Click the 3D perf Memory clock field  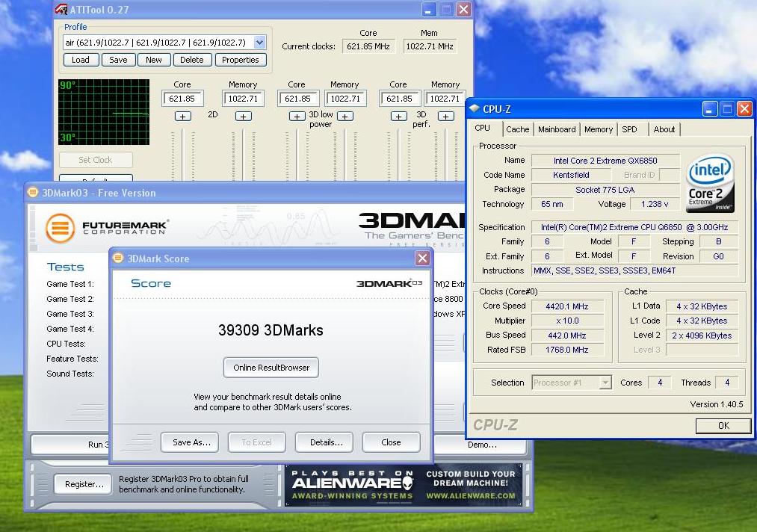[445, 99]
